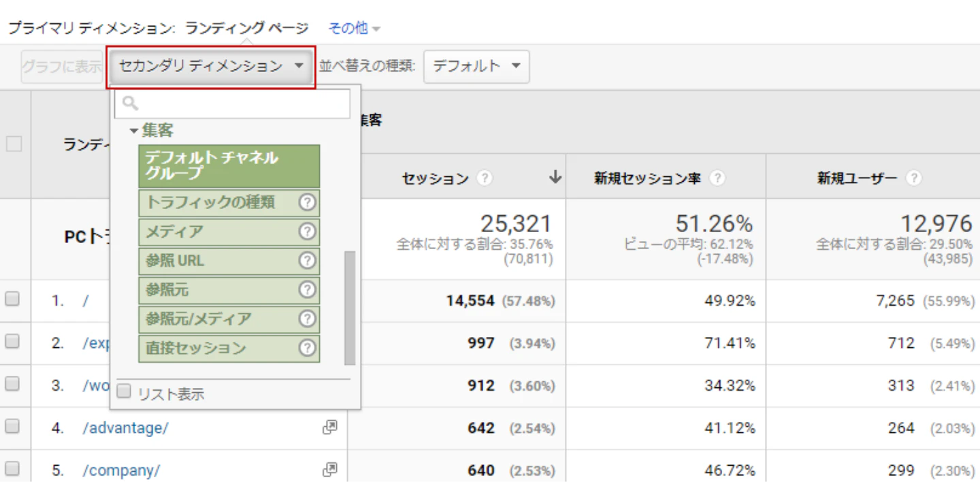Click 46.72% new session rate cell
Image resolution: width=980 pixels, height=482 pixels.
730,470
